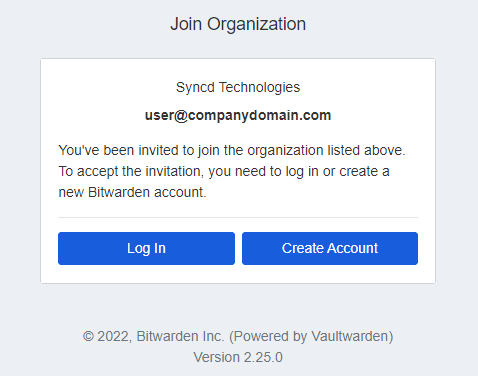The width and height of the screenshot is (478, 376).
Task: Click the Join Organization page heading
Action: 238,24
